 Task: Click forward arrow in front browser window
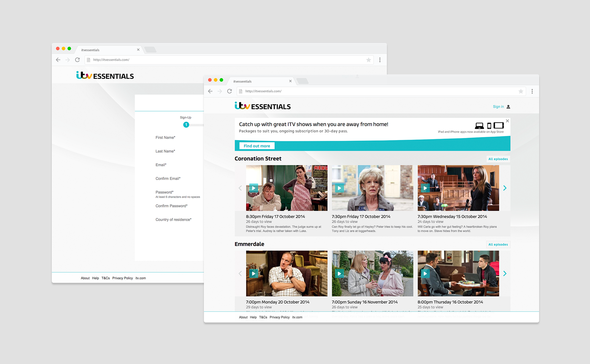click(220, 91)
